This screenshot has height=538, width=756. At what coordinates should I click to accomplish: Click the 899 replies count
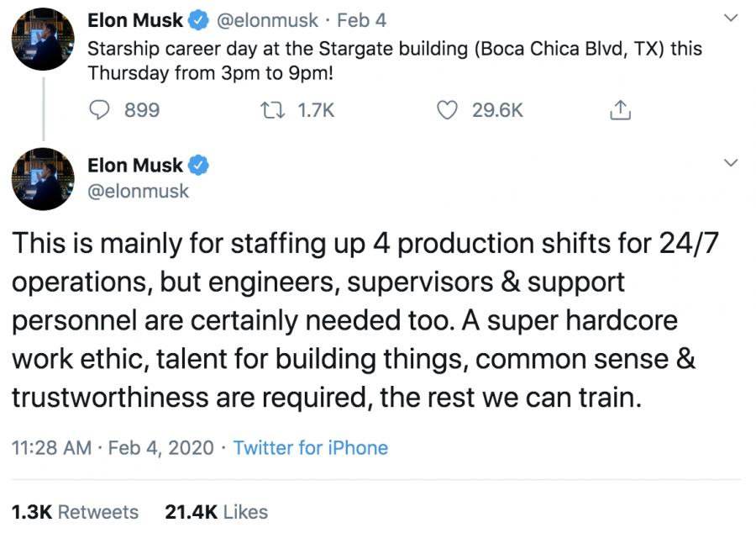[142, 110]
